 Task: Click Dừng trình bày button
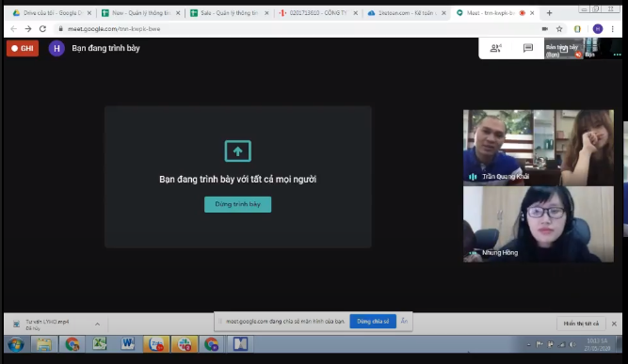click(x=237, y=204)
